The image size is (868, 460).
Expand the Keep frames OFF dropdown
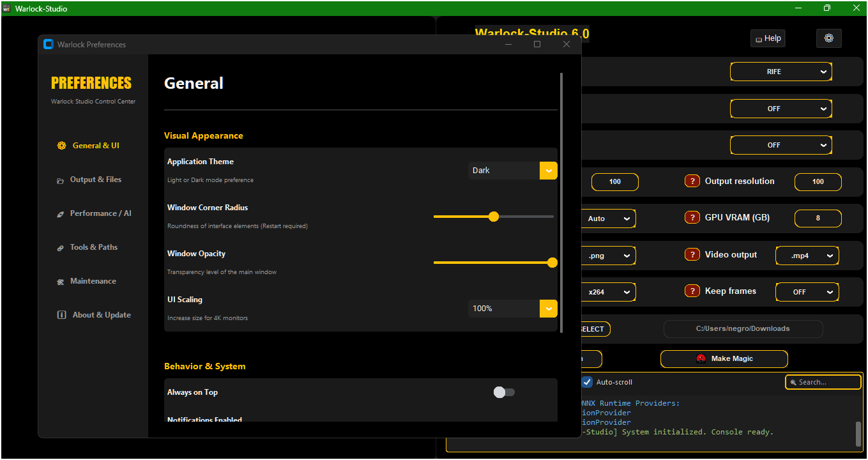click(807, 292)
